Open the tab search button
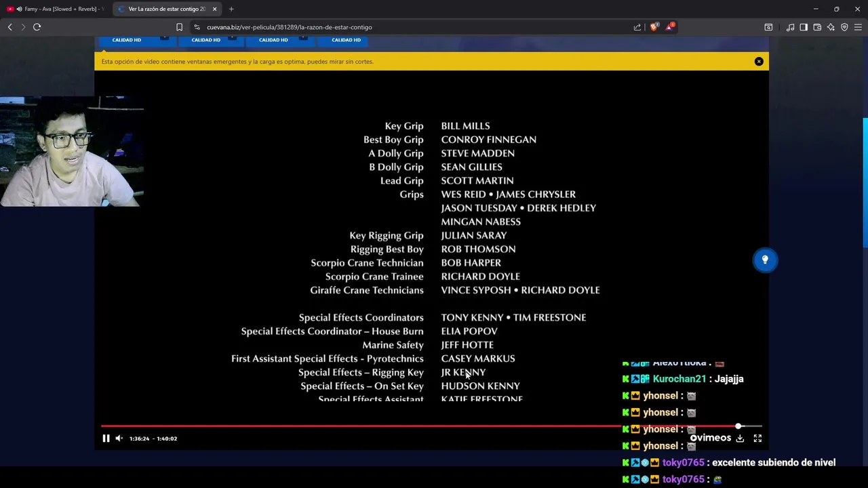 [x=768, y=27]
